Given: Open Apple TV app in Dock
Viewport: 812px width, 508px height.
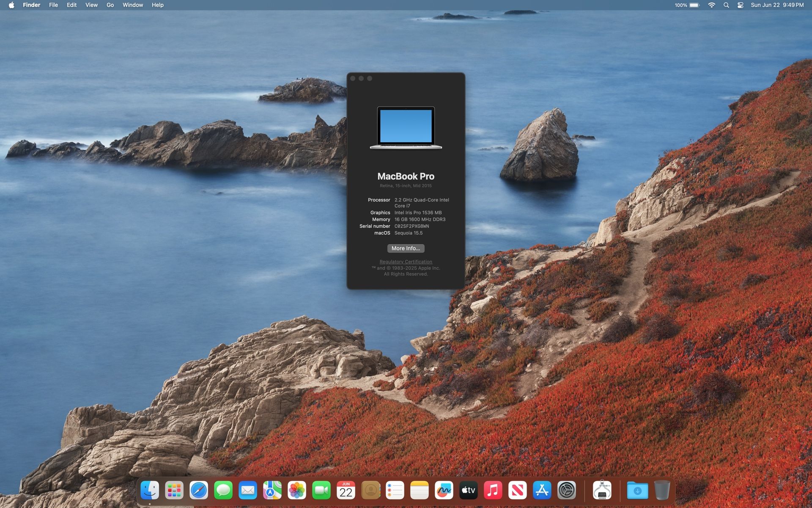Looking at the screenshot, I should pyautogui.click(x=469, y=490).
